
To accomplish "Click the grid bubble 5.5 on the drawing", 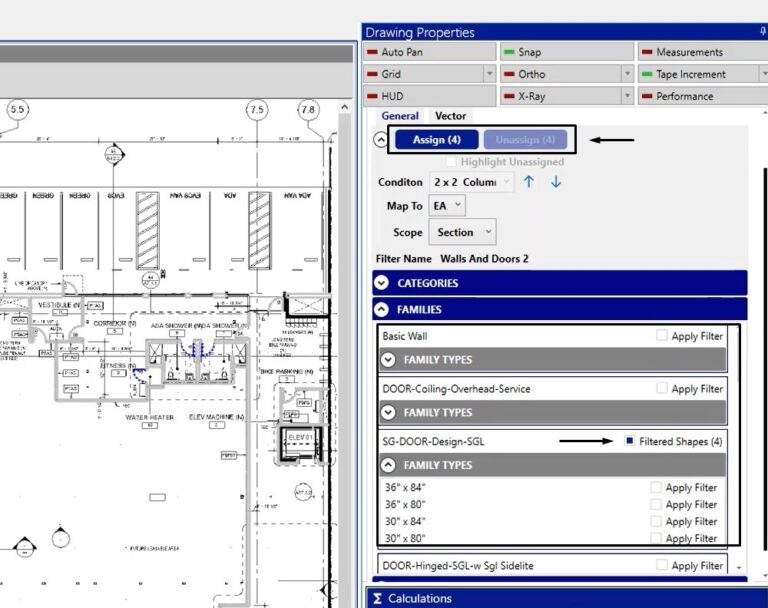I will (17, 109).
